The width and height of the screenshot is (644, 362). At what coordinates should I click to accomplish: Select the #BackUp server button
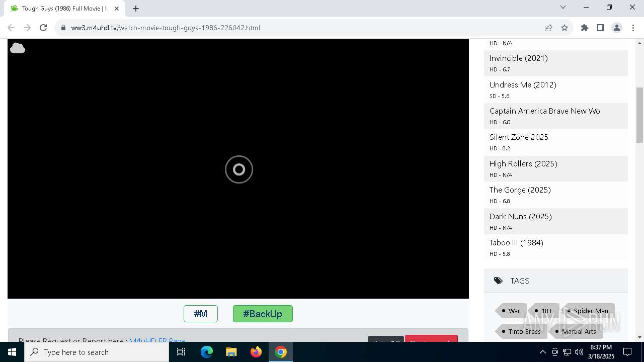(263, 314)
